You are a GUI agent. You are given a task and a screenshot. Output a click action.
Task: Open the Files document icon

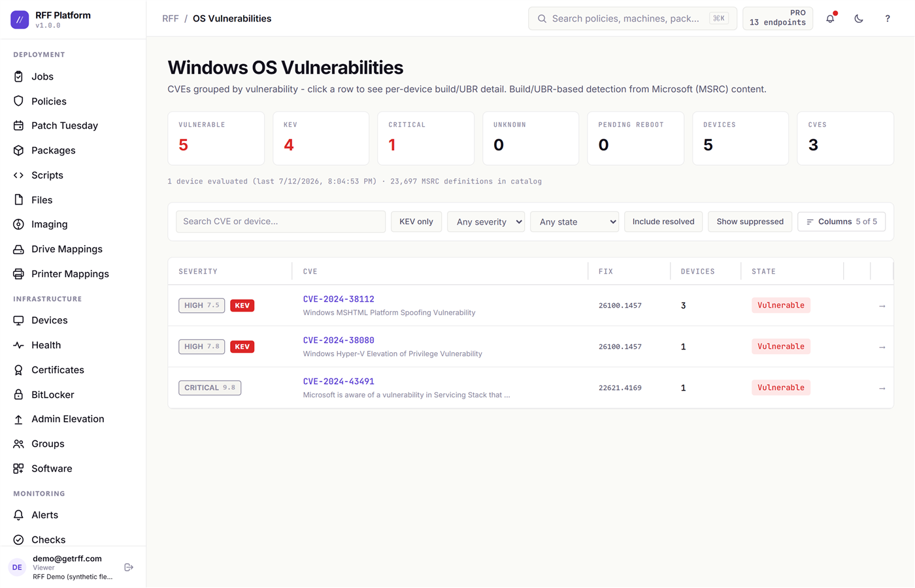(18, 200)
